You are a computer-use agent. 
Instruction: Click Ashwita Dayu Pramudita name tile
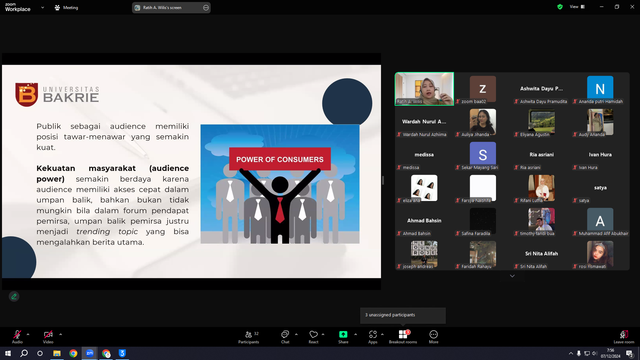541,89
